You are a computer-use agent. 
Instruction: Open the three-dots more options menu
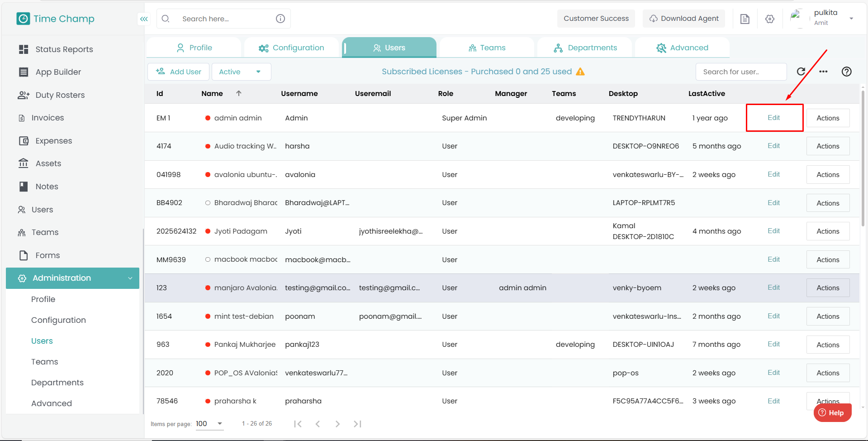click(x=823, y=72)
